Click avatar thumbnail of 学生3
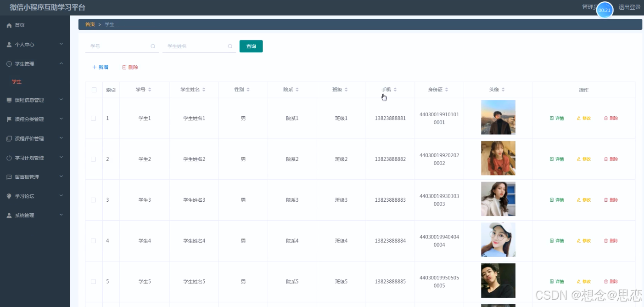The height and width of the screenshot is (307, 644). (498, 199)
